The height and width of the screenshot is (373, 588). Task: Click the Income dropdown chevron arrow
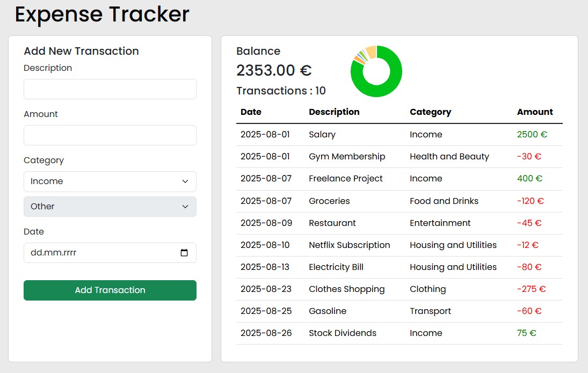185,181
